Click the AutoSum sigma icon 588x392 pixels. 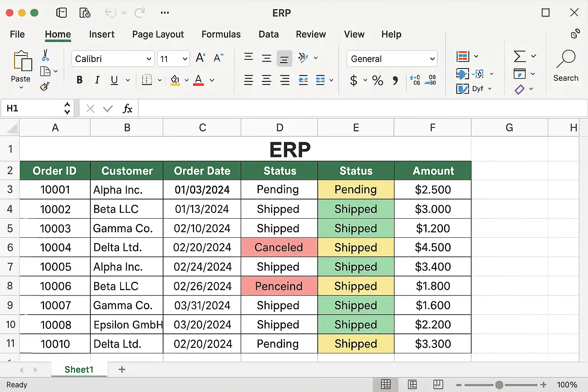click(x=519, y=57)
